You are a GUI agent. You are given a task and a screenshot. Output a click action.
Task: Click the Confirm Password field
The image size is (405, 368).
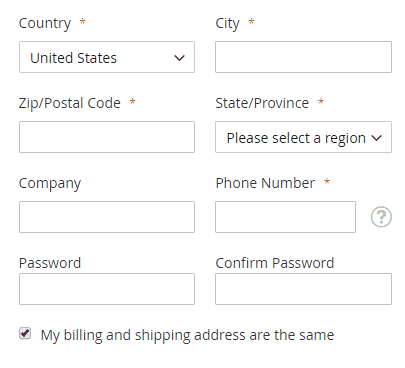[303, 289]
